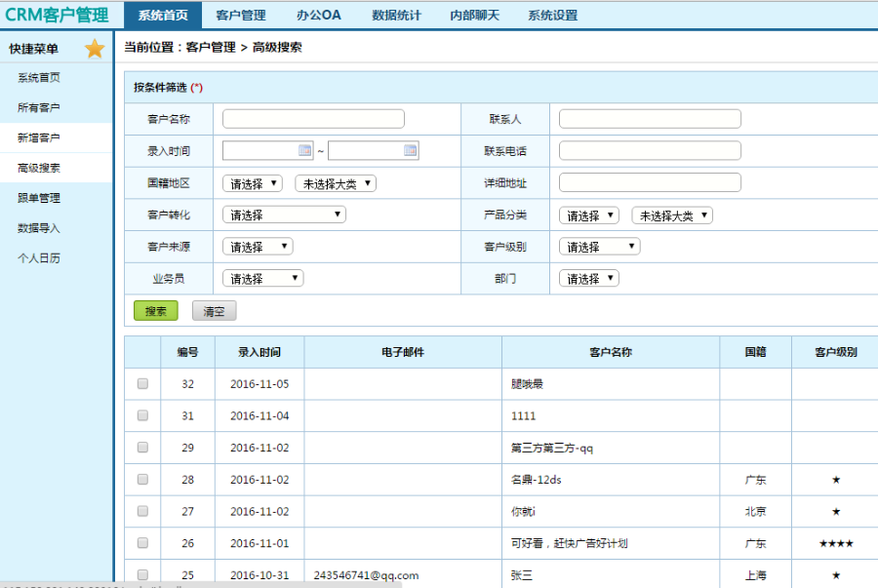The image size is (878, 588).
Task: Open the 系统设置 menu item
Action: pos(551,15)
